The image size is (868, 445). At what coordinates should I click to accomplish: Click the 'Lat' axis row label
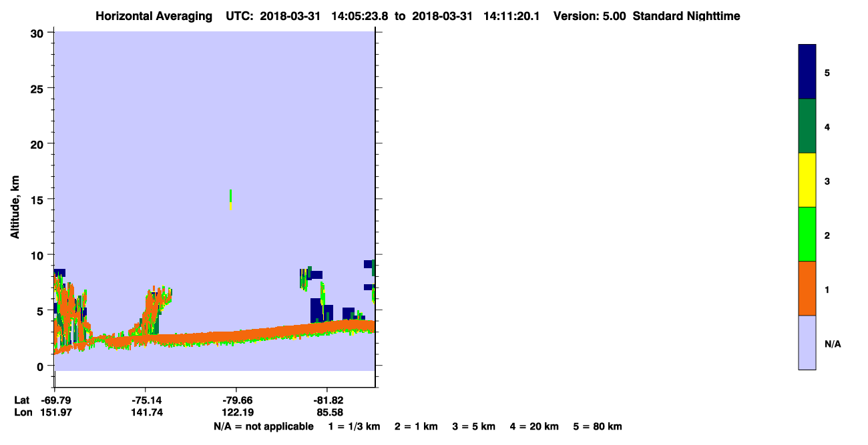click(22, 400)
